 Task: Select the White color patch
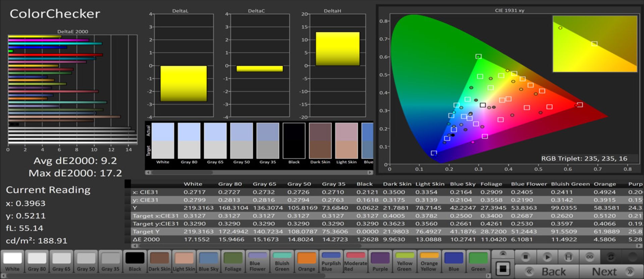(12, 262)
